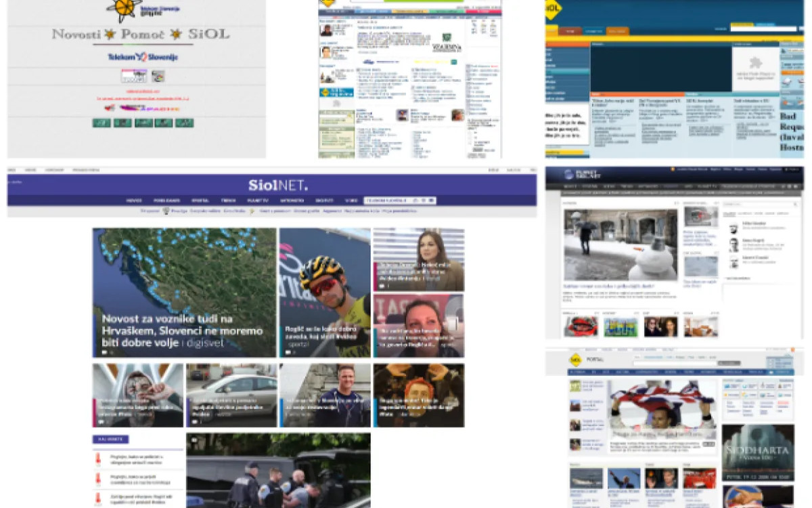Select first menu item in purple SiolNET navigation bar
This screenshot has height=508, width=812.
point(134,200)
